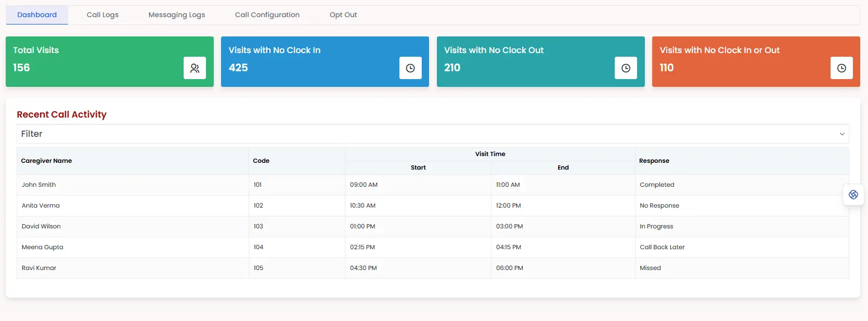Click the Missed response
The height and width of the screenshot is (321, 868).
tap(650, 268)
